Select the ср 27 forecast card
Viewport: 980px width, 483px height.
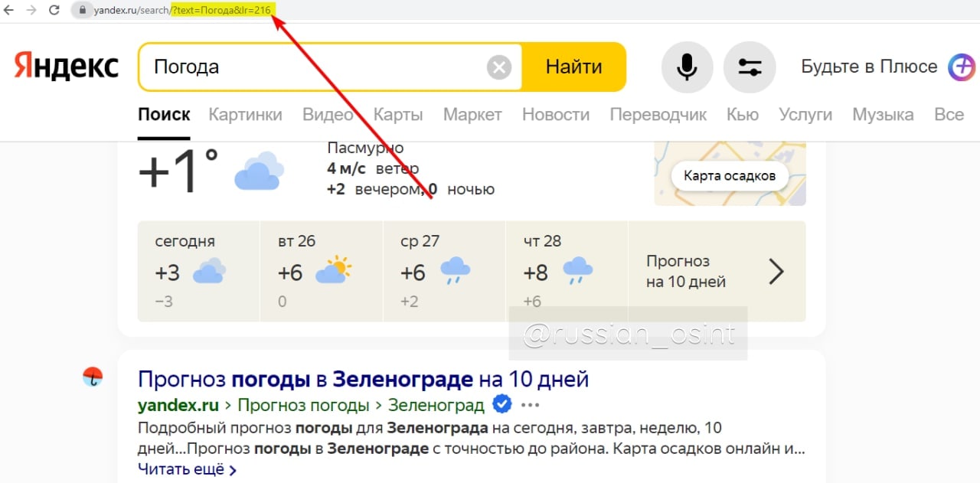(443, 272)
